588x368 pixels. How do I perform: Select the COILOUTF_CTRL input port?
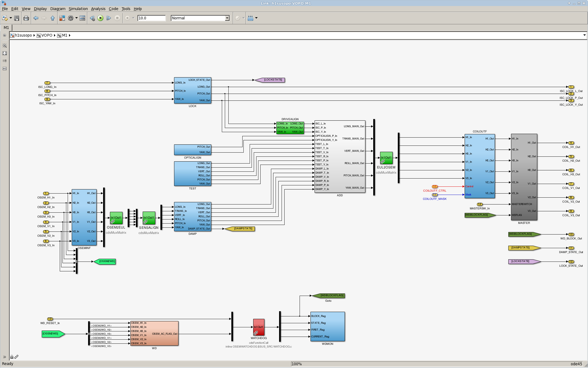[434, 186]
